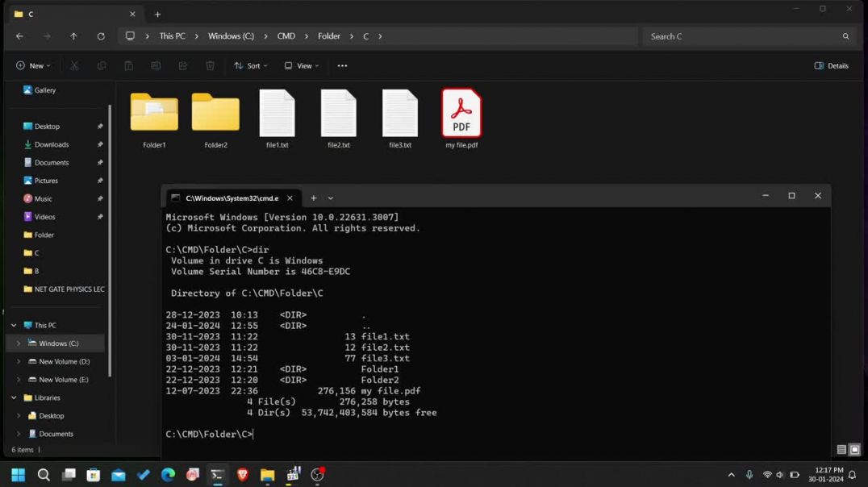Click the Copy icon in Explorer toolbar
The width and height of the screenshot is (868, 487).
tap(102, 65)
